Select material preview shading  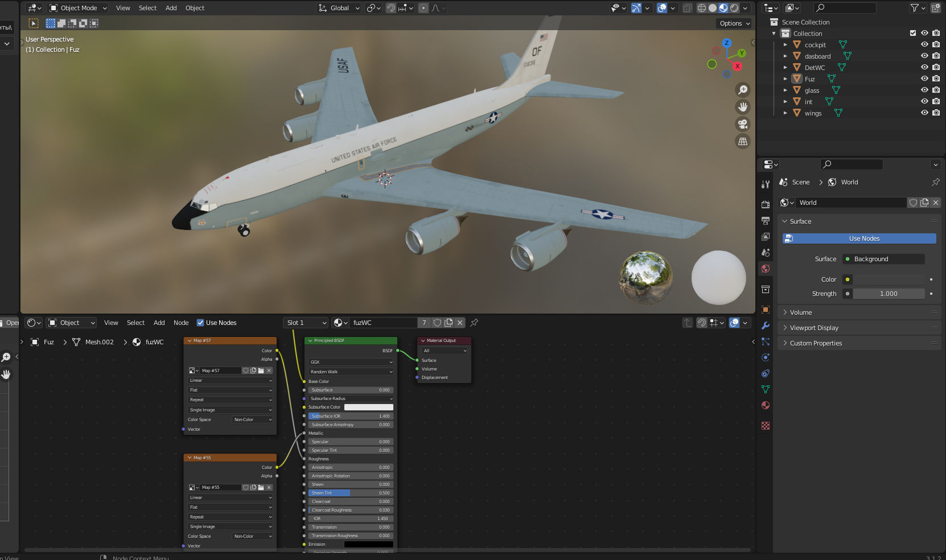click(x=723, y=8)
